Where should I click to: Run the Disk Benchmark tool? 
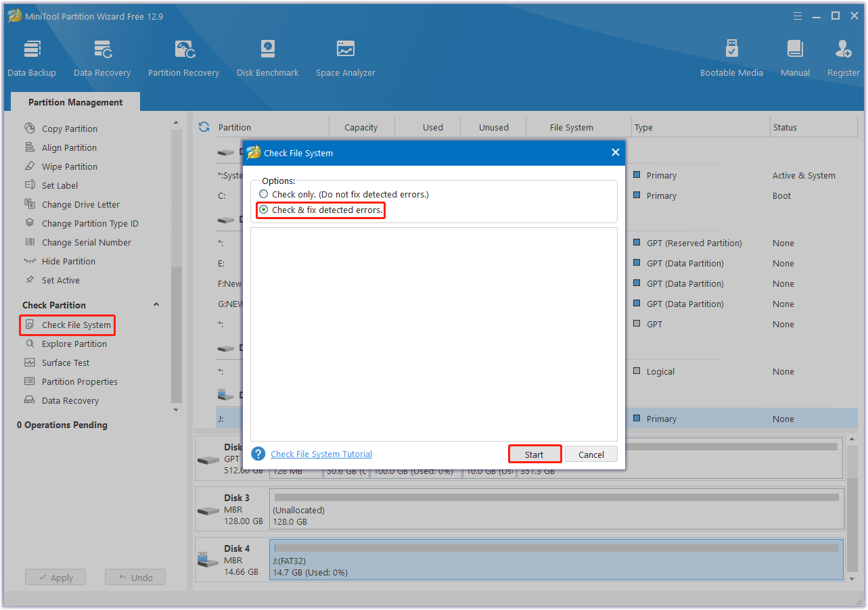click(x=268, y=59)
